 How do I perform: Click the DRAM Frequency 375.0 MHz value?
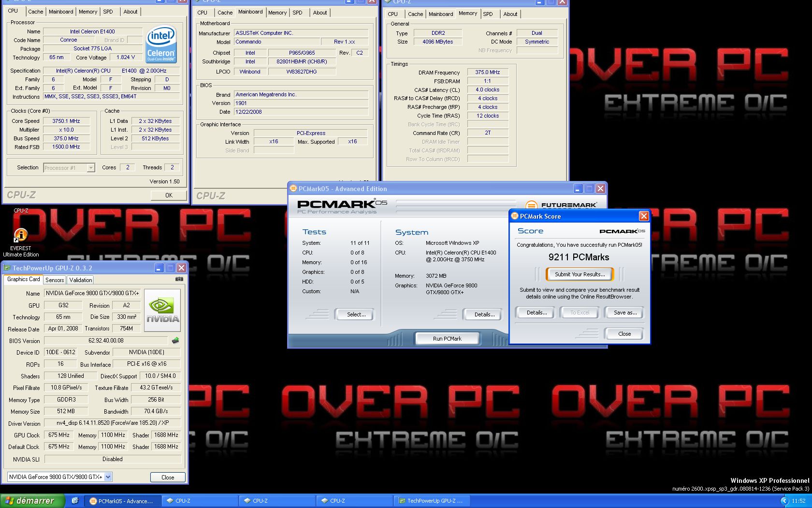click(x=487, y=72)
